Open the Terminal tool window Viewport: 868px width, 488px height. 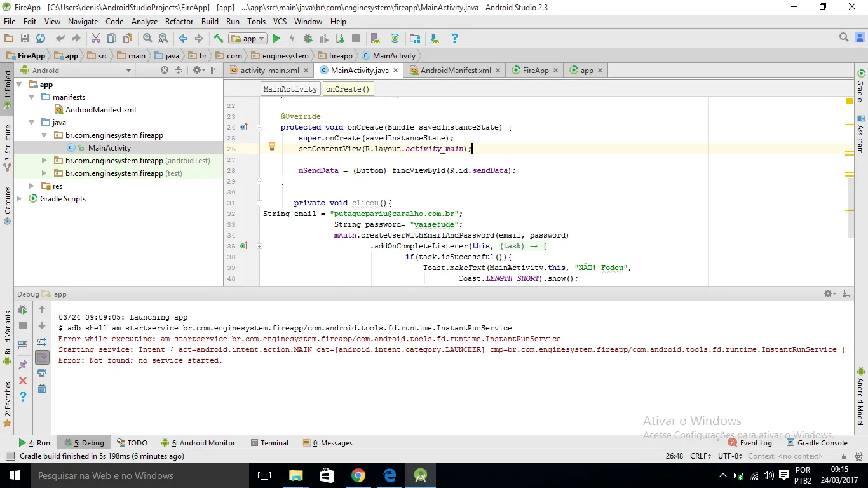274,443
